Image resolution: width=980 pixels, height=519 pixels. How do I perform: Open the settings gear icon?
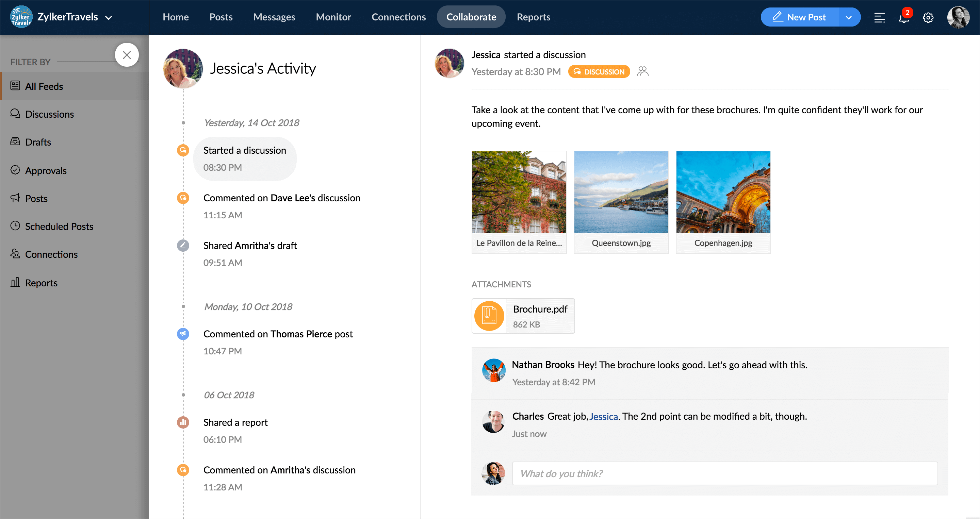[x=928, y=17]
